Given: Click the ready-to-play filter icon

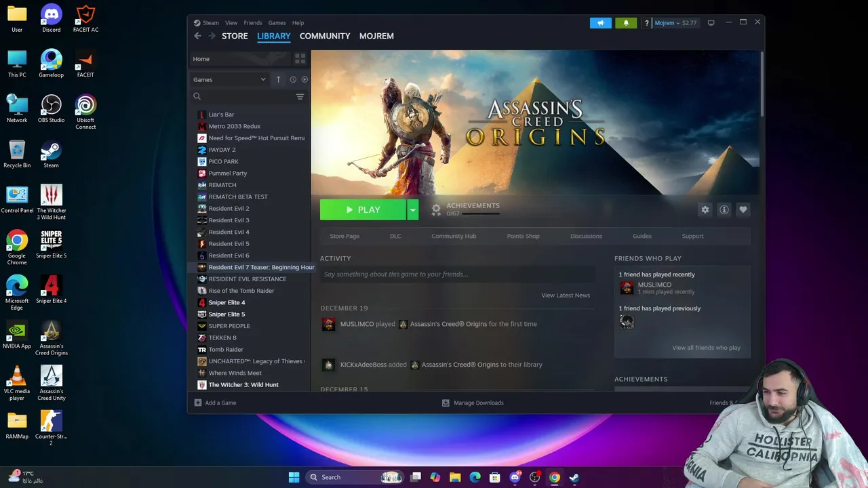Looking at the screenshot, I should coord(304,79).
